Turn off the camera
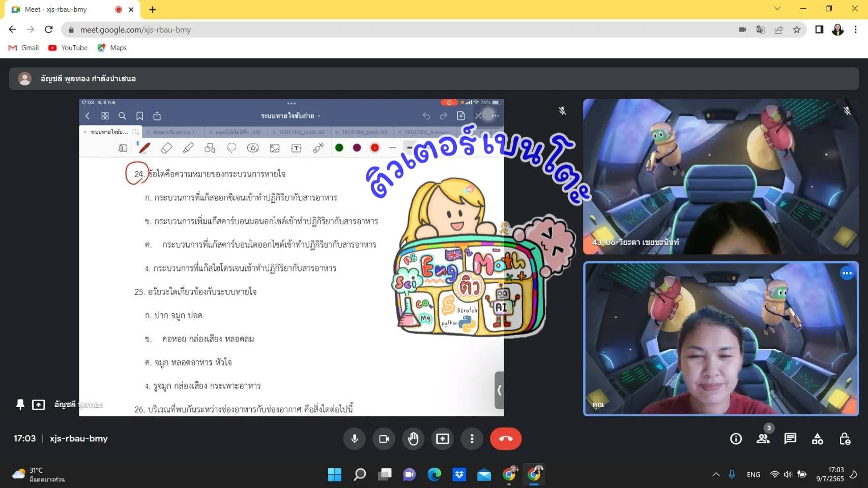 tap(384, 439)
